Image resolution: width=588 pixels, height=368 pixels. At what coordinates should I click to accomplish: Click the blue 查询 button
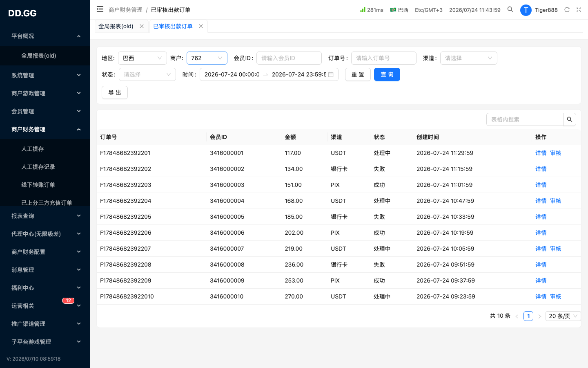[387, 74]
